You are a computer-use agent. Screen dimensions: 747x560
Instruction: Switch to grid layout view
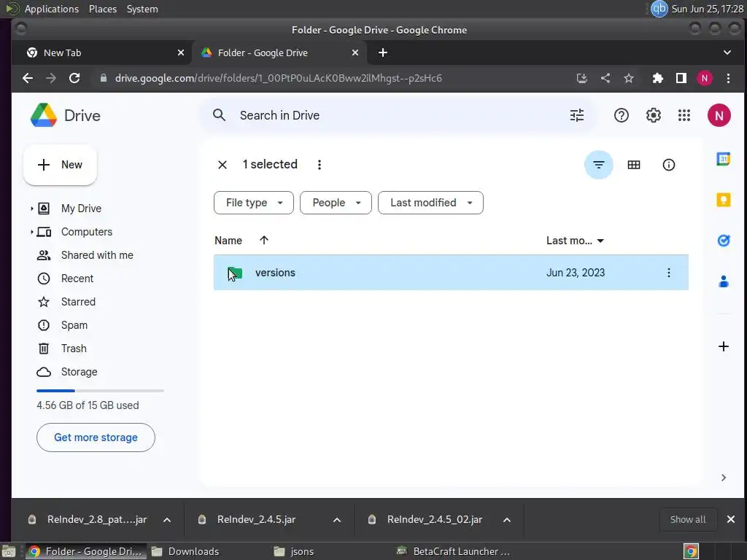[634, 165]
